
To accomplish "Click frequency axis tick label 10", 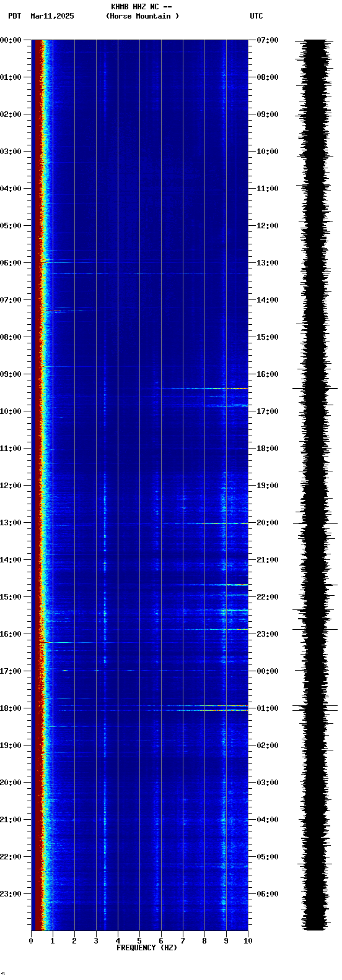I will click(x=248, y=941).
